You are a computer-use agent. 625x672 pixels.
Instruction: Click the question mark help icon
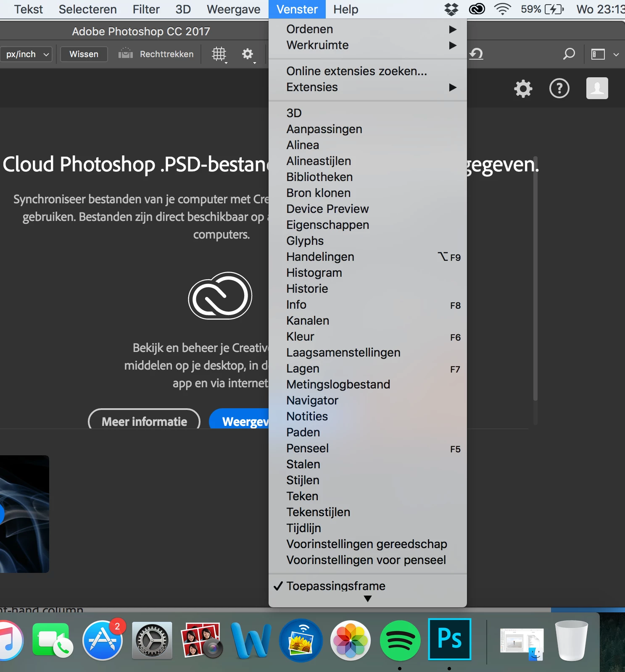click(x=559, y=89)
